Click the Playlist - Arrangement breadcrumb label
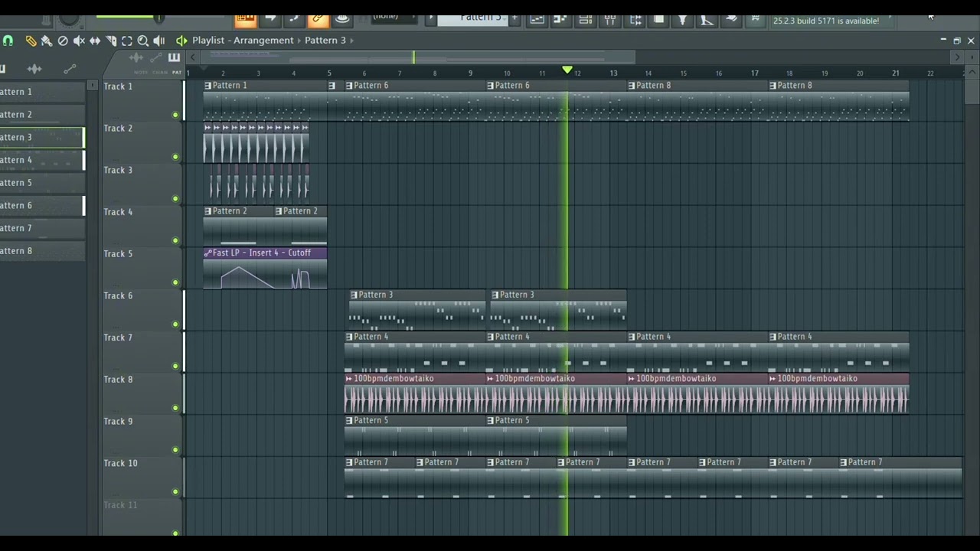 243,41
